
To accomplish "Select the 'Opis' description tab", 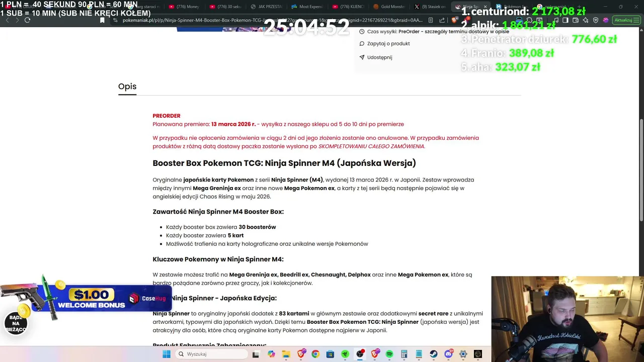I will click(x=127, y=86).
